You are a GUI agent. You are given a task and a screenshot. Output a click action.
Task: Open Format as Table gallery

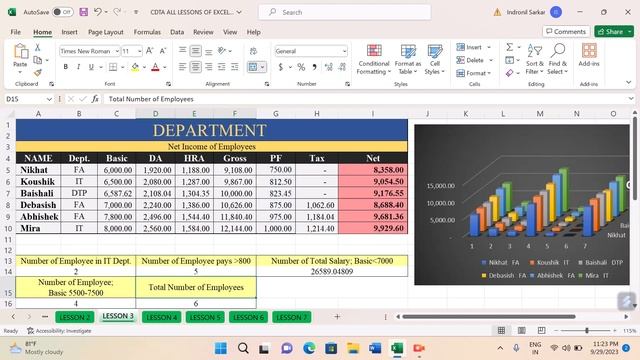pyautogui.click(x=408, y=60)
